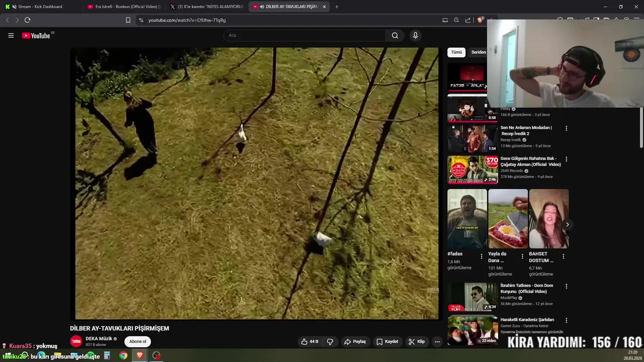Close the DİLBER AY-TAVUKLARI tab

[324, 7]
